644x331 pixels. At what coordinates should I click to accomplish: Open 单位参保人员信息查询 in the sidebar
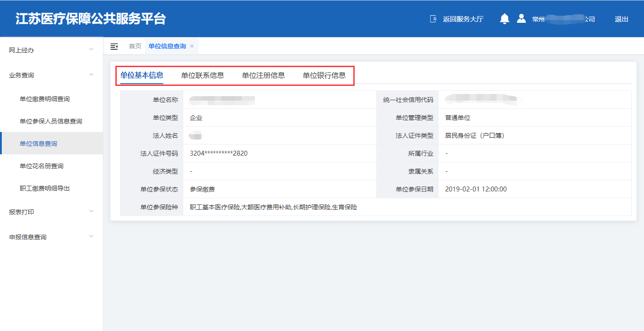pos(51,121)
